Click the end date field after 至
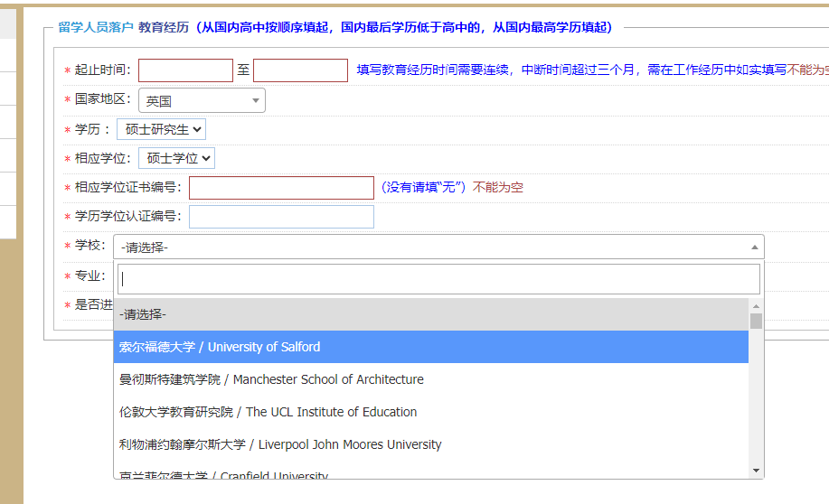 300,70
